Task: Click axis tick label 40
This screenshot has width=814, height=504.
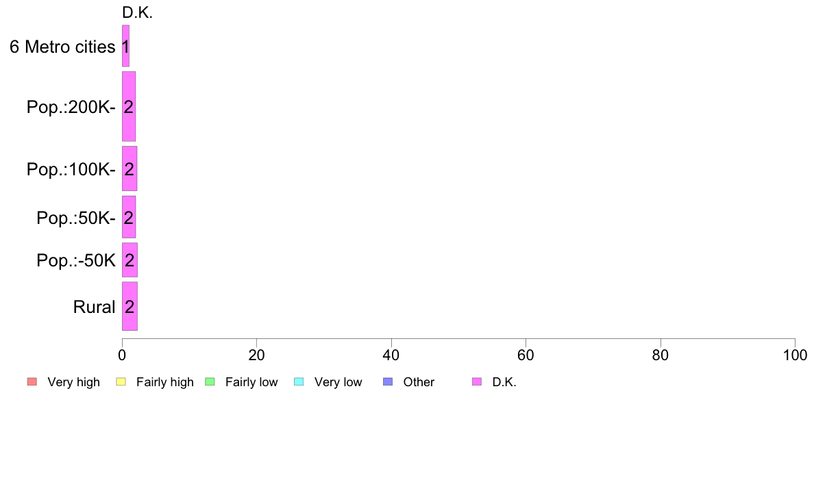Action: point(391,355)
